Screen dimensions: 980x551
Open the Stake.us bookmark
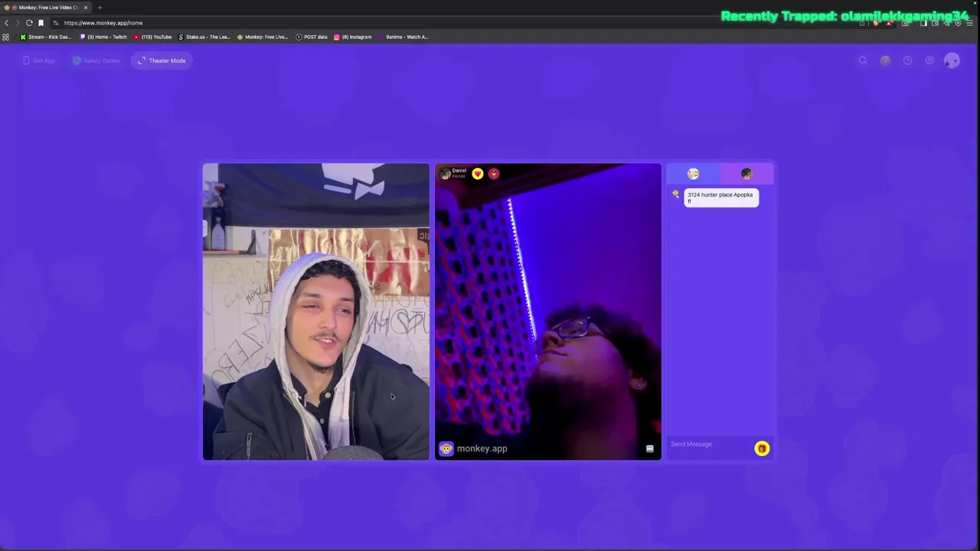pyautogui.click(x=204, y=37)
